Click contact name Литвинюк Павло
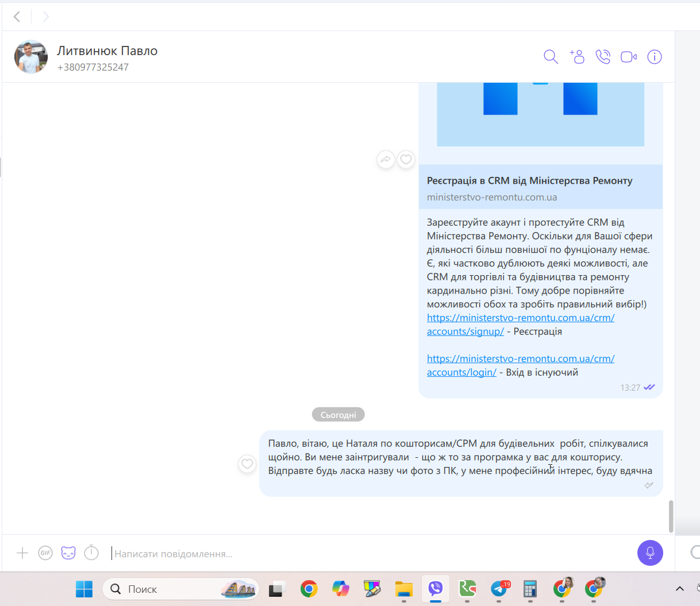 107,51
